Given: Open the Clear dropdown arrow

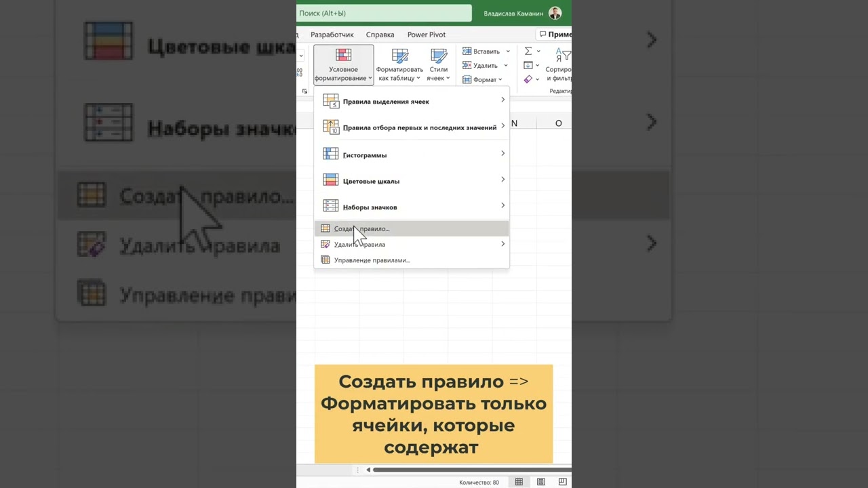Looking at the screenshot, I should click(538, 80).
